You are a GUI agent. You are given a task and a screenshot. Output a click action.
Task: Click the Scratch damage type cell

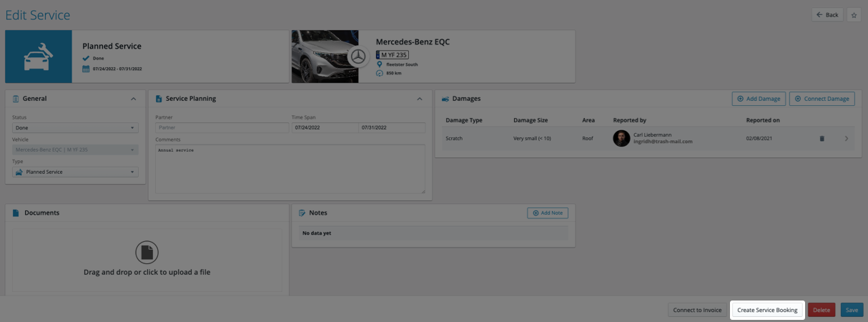tap(454, 138)
